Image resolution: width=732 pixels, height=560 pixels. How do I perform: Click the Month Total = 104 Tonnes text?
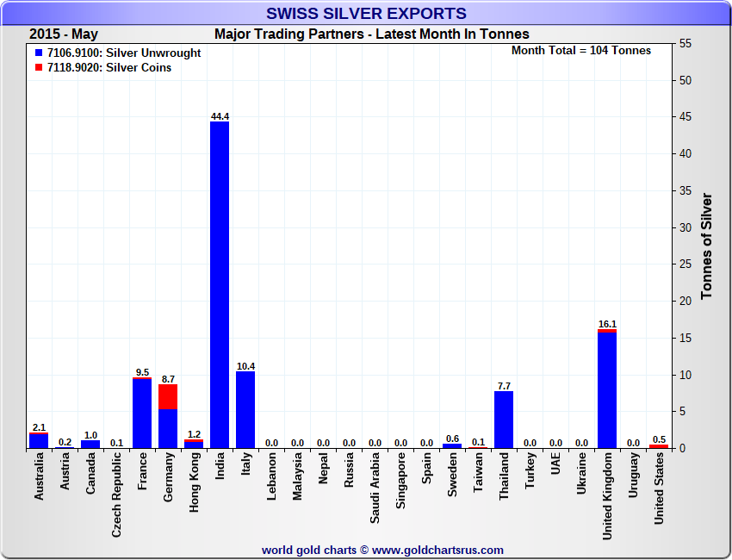pyautogui.click(x=581, y=51)
